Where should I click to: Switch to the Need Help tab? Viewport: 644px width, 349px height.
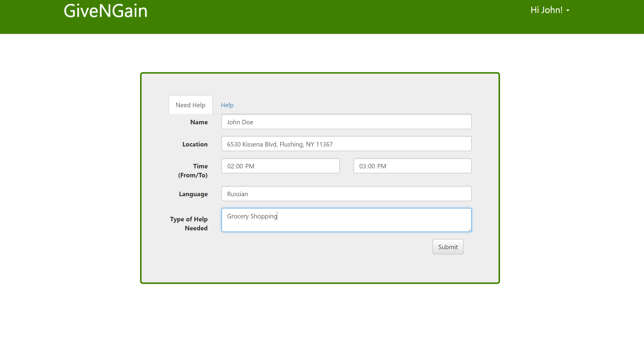coord(190,105)
